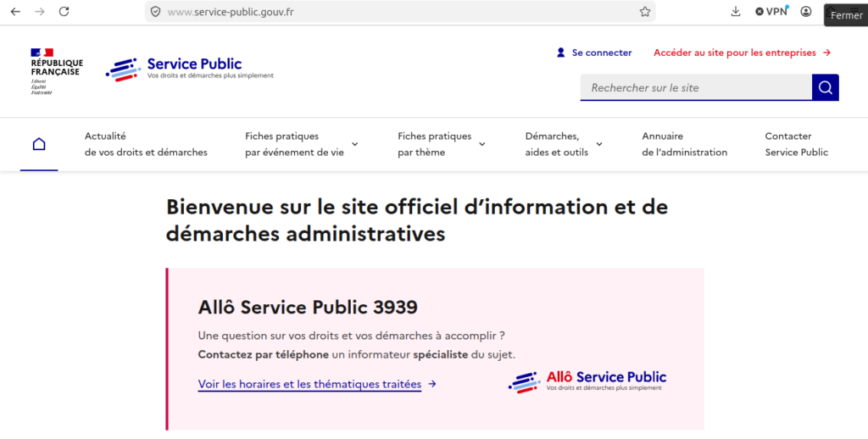Click the Fermer tooltip button
This screenshot has width=868, height=439.
pyautogui.click(x=846, y=15)
